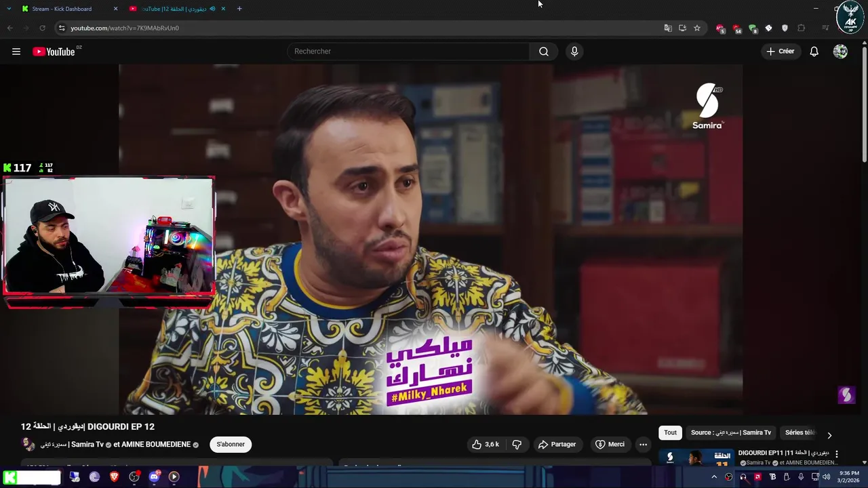The height and width of the screenshot is (488, 868).
Task: Open Samira Tv channel avatar
Action: coord(28,445)
